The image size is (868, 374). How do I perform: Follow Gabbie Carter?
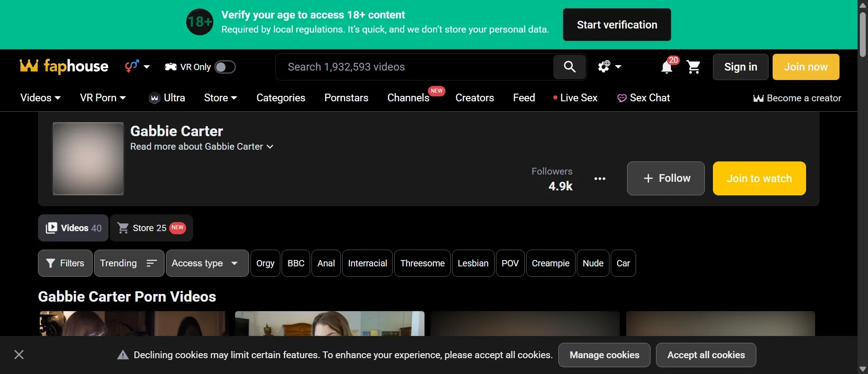pos(666,178)
